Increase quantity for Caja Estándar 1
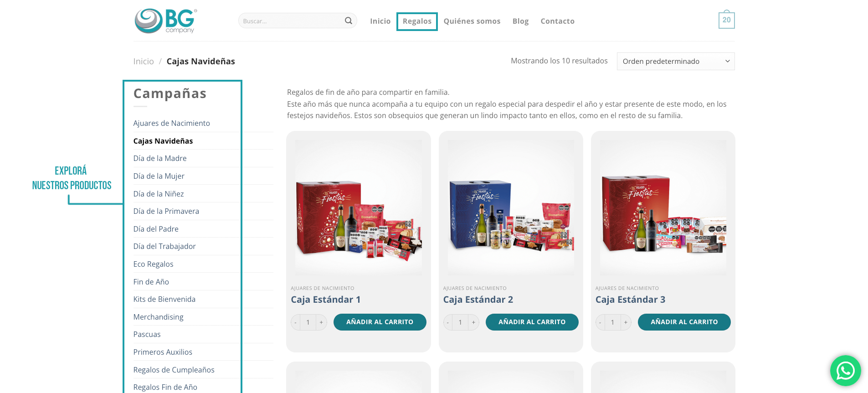Viewport: 868px width, 393px height. coord(321,322)
